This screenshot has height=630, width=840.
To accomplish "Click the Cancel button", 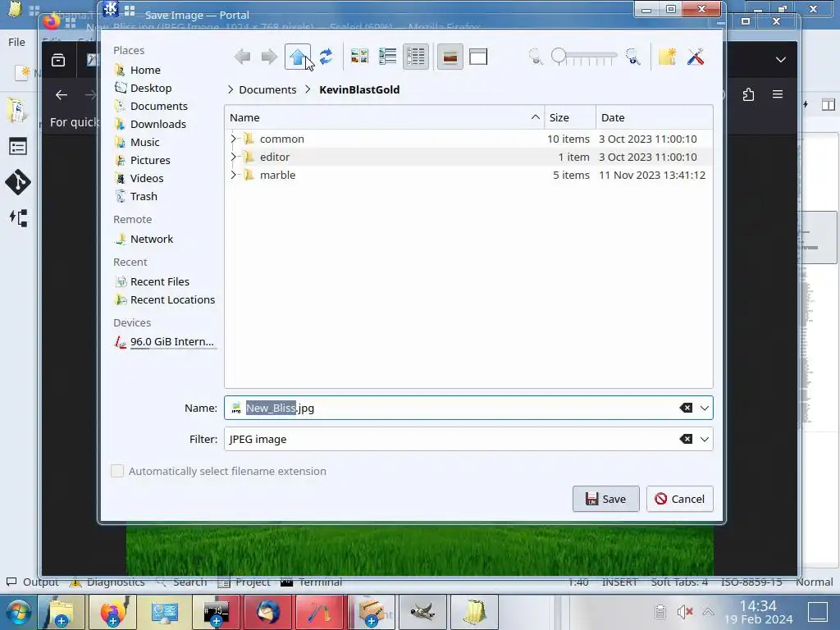I will [679, 499].
